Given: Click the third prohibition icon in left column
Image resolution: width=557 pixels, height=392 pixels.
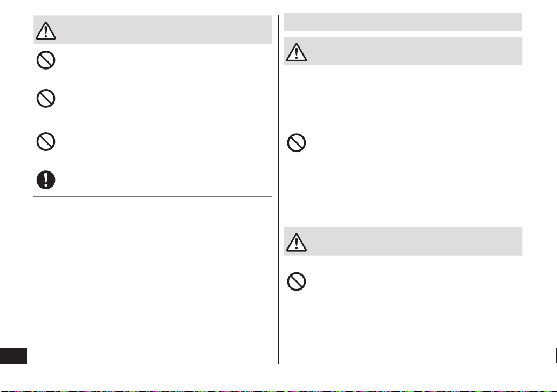Looking at the screenshot, I should coord(46,142).
